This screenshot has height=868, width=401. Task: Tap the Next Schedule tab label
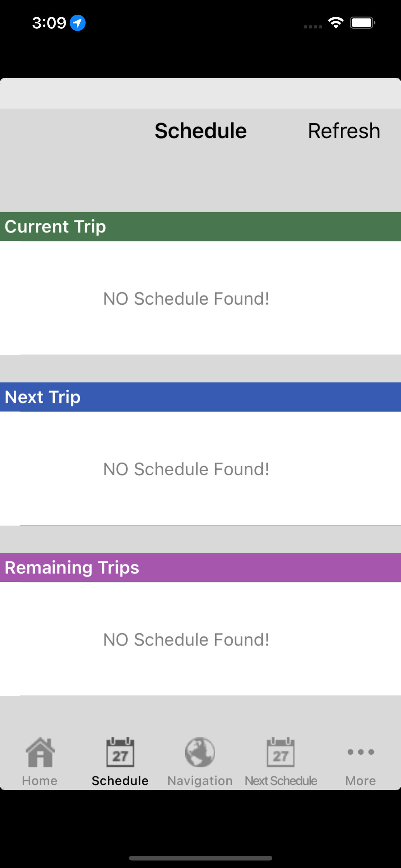pyautogui.click(x=281, y=781)
